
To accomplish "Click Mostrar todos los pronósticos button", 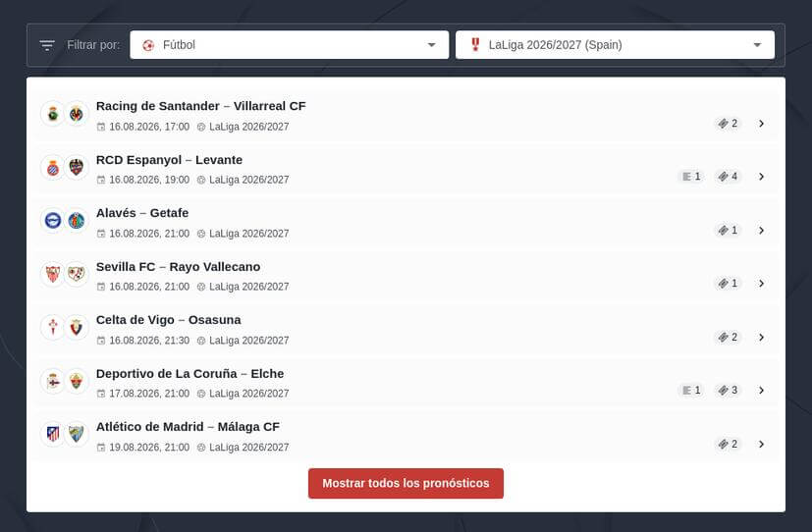I will coord(406,483).
